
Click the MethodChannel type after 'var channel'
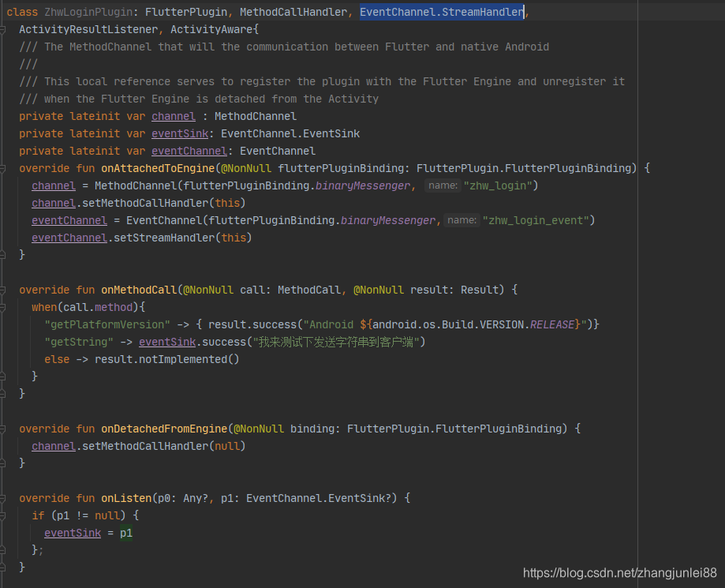[x=256, y=116]
